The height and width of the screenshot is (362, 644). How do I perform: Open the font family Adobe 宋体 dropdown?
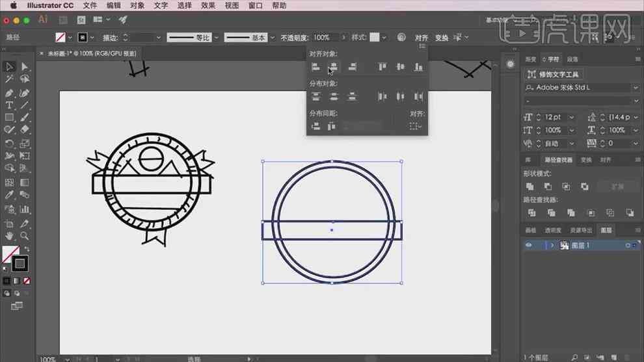636,88
